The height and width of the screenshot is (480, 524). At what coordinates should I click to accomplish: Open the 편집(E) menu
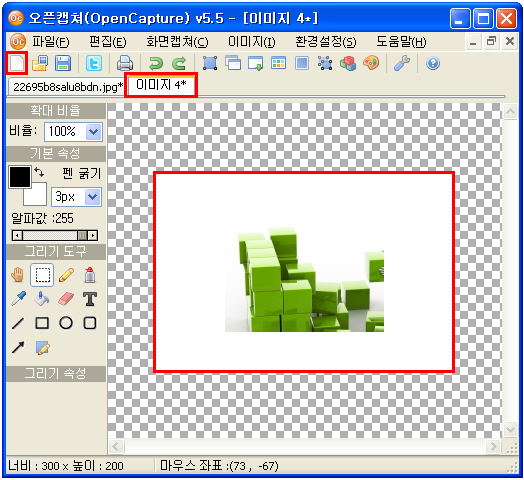point(108,42)
